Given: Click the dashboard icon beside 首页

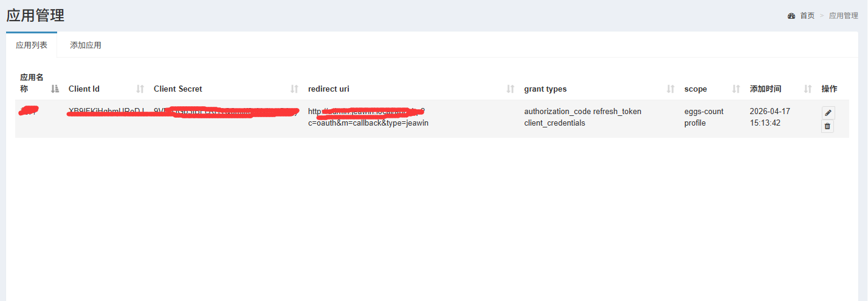Looking at the screenshot, I should [x=791, y=16].
